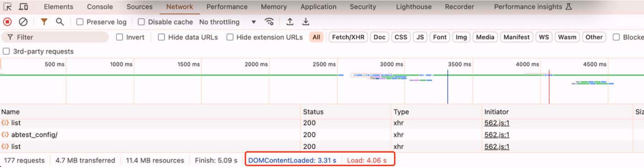Image resolution: width=644 pixels, height=167 pixels.
Task: Stop recording the network log
Action: pos(7,22)
